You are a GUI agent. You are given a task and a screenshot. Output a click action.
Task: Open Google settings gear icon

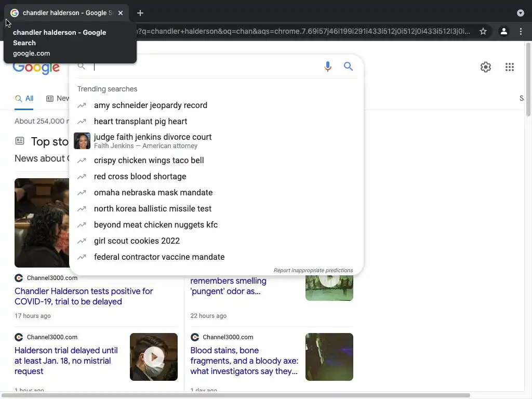(486, 67)
